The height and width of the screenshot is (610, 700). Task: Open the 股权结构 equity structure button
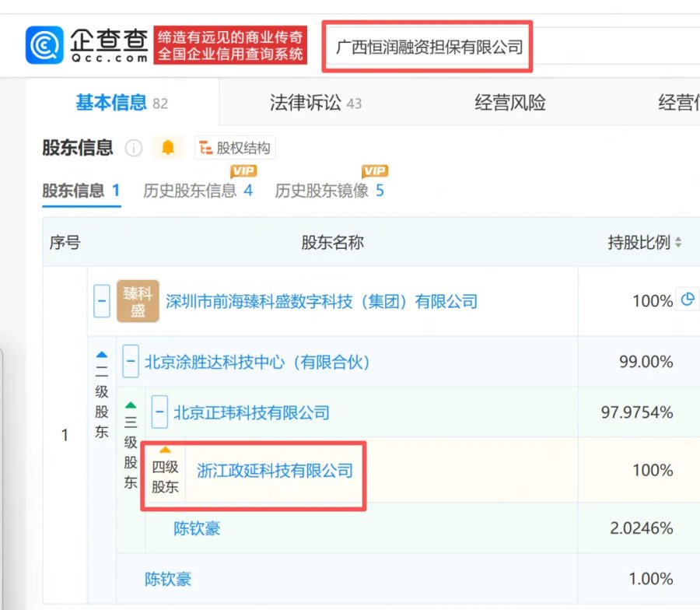tap(235, 147)
